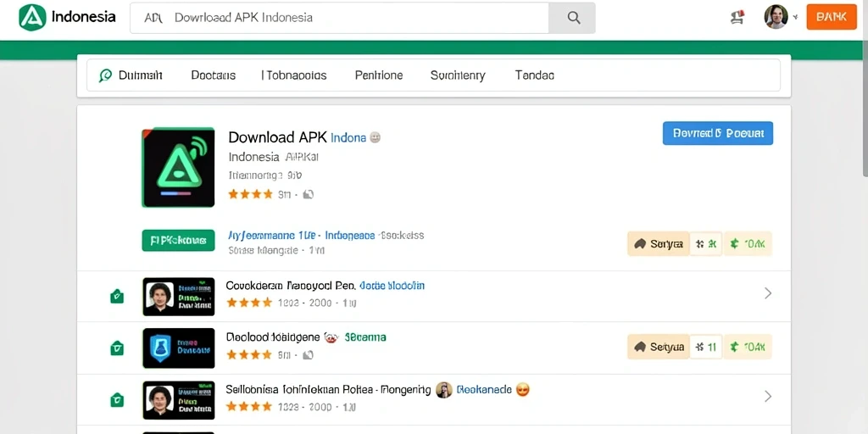Click the upper Seryaa button

[658, 243]
